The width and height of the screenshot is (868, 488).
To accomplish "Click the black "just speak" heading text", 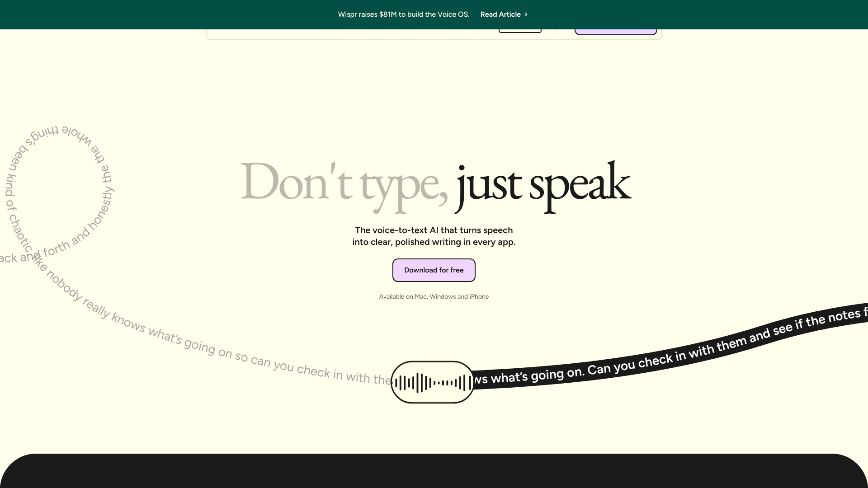I will (542, 184).
